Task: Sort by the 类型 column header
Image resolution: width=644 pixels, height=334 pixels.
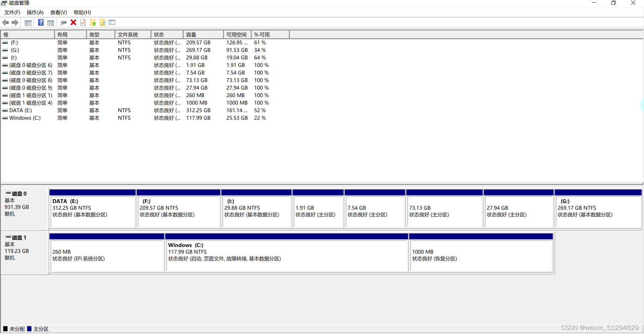Action: click(x=101, y=35)
